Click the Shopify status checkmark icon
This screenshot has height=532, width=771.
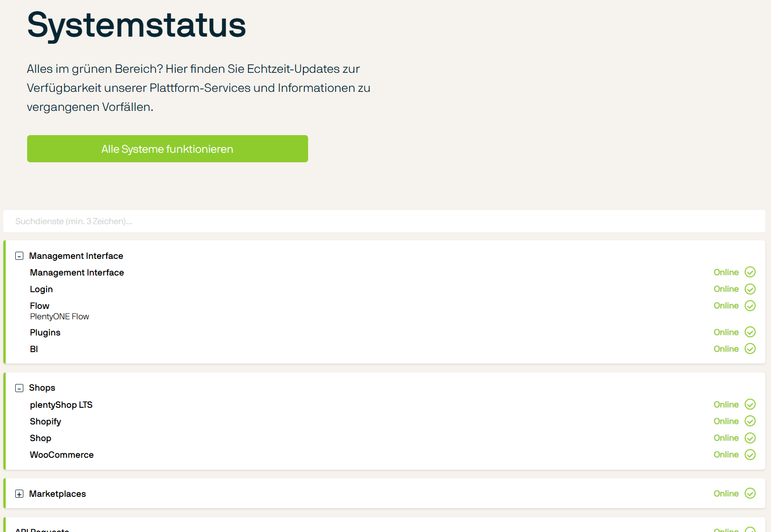750,421
